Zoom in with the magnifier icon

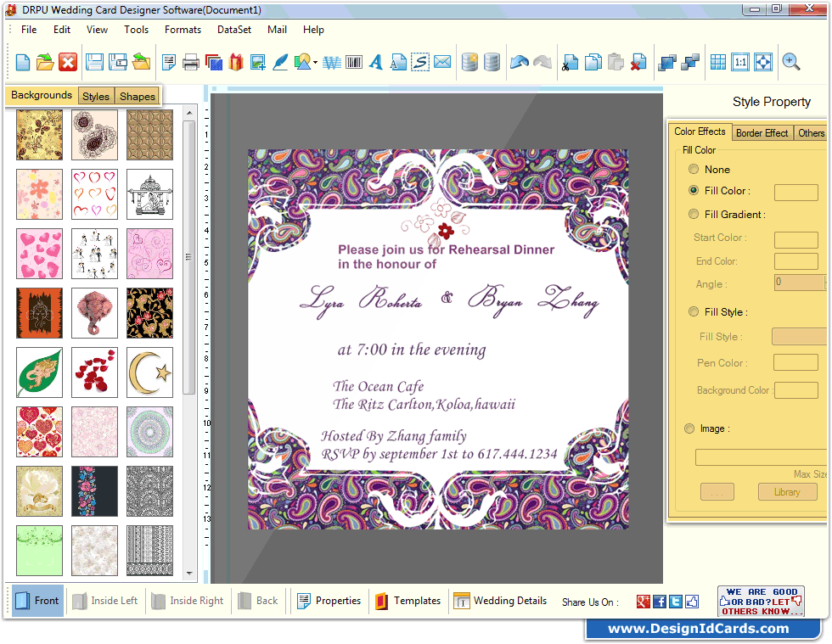click(790, 63)
